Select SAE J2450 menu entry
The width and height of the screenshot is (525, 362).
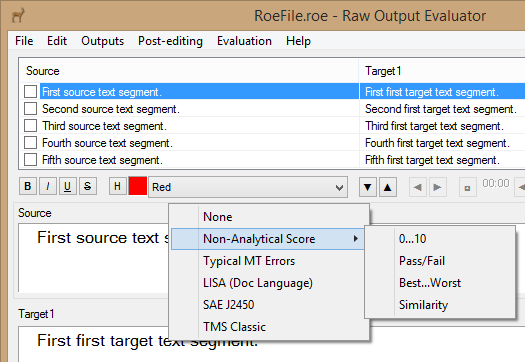pos(268,305)
